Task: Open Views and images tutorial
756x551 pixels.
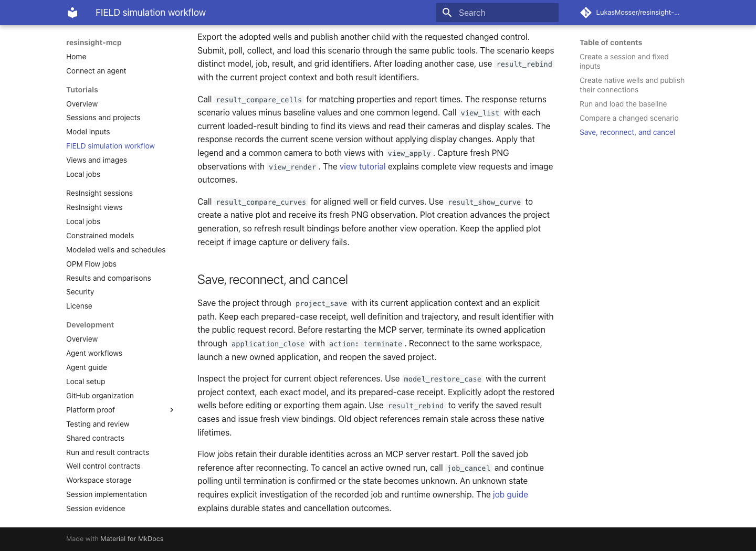Action: pyautogui.click(x=97, y=160)
